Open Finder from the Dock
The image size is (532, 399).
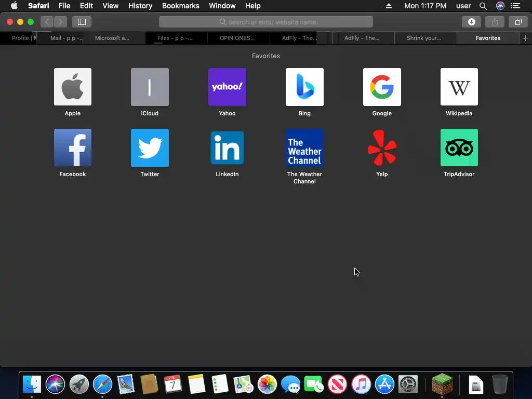(x=32, y=384)
